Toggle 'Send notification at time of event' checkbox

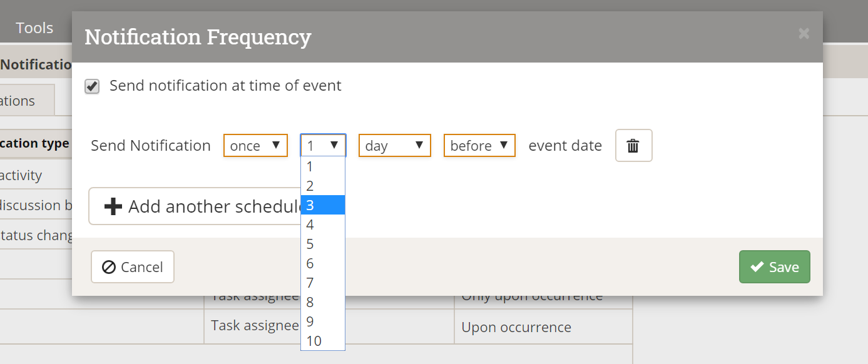tap(93, 86)
